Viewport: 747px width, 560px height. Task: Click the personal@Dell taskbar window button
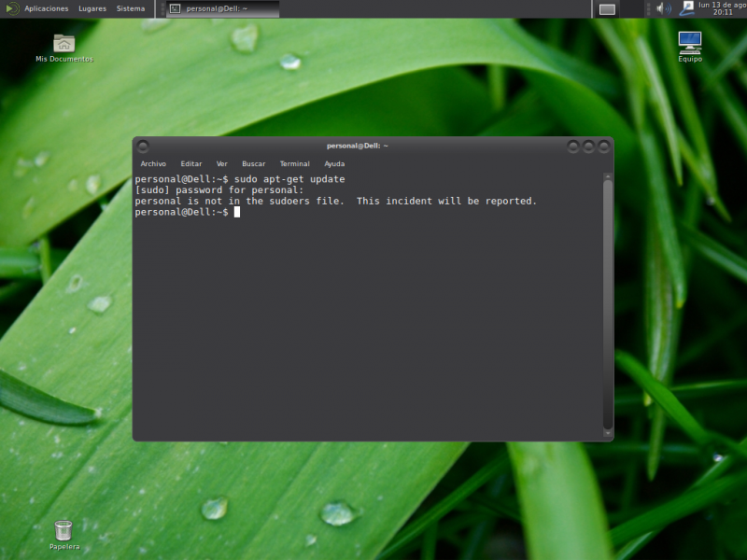[x=222, y=8]
